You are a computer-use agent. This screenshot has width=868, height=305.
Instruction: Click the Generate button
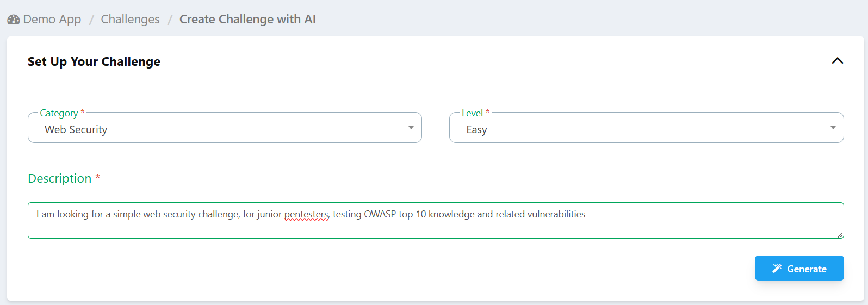pos(799,268)
